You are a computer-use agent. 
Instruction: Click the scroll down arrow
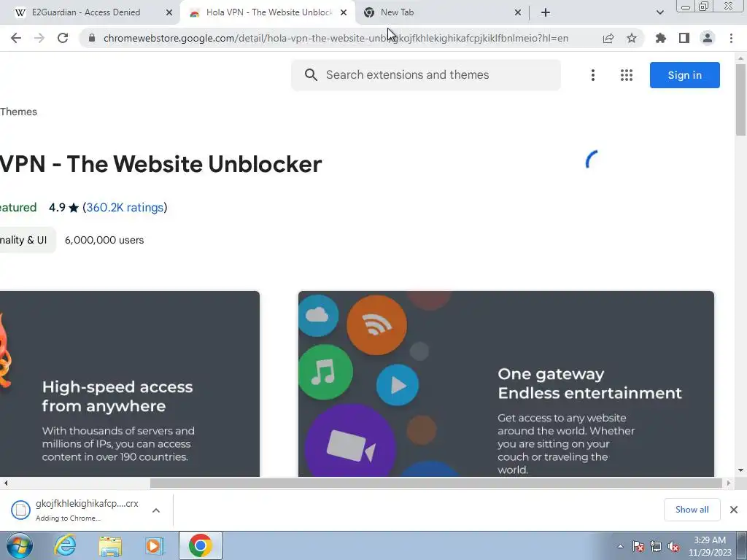[740, 470]
